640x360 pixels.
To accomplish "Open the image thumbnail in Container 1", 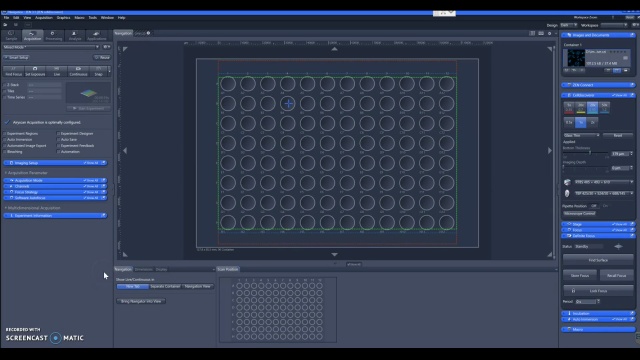I will pos(576,58).
